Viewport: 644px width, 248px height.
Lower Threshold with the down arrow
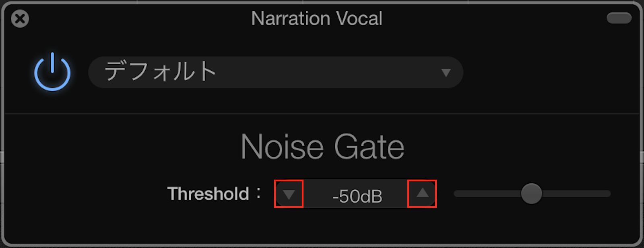pos(289,194)
